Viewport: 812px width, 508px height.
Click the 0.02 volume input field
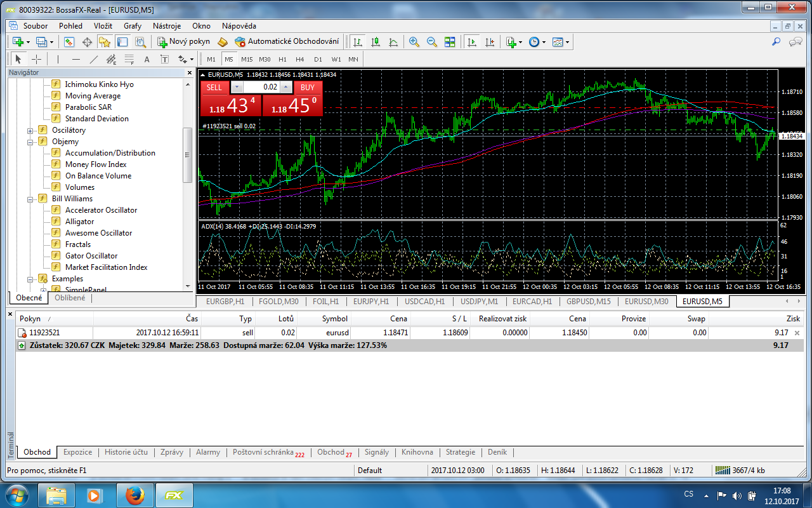coord(261,87)
